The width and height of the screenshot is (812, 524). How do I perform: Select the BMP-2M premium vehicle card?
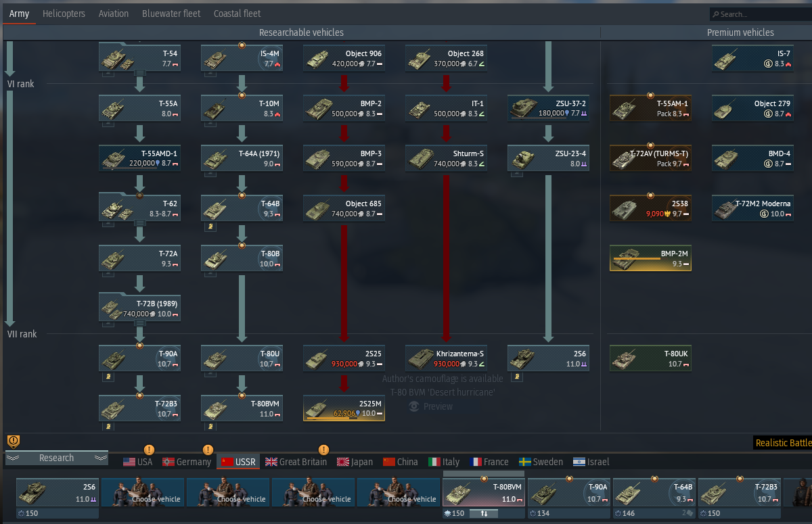pyautogui.click(x=651, y=258)
